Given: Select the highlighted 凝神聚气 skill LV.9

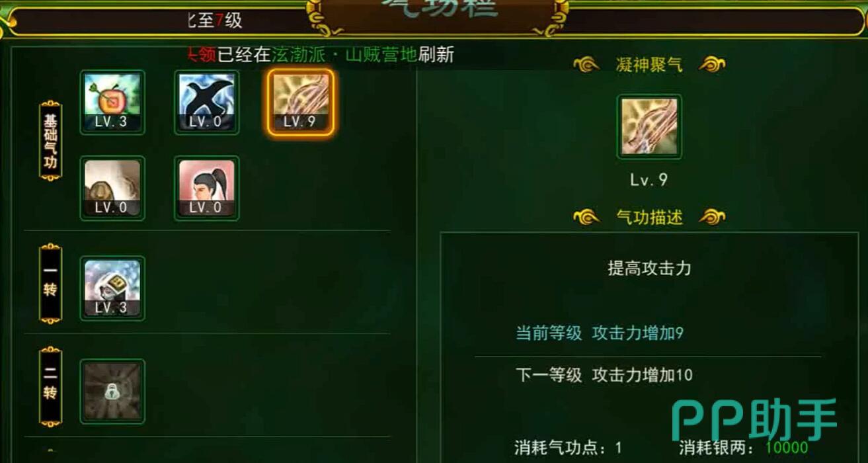Looking at the screenshot, I should click(301, 103).
